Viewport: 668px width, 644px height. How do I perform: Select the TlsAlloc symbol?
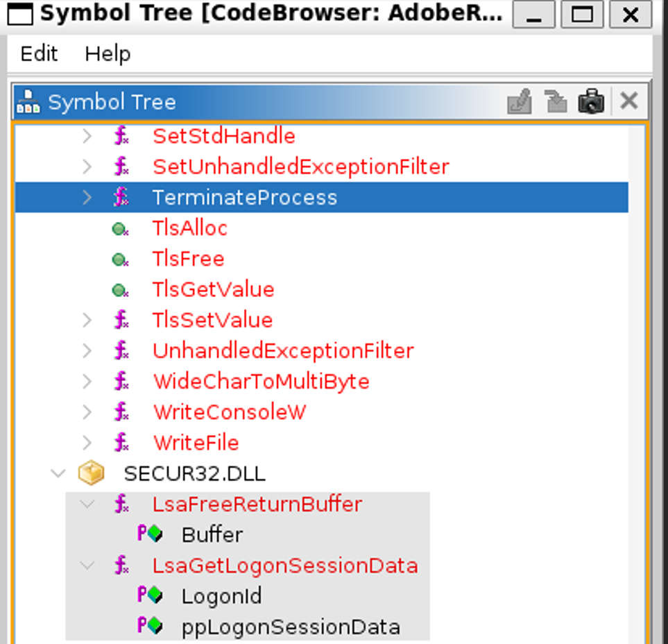click(x=190, y=228)
